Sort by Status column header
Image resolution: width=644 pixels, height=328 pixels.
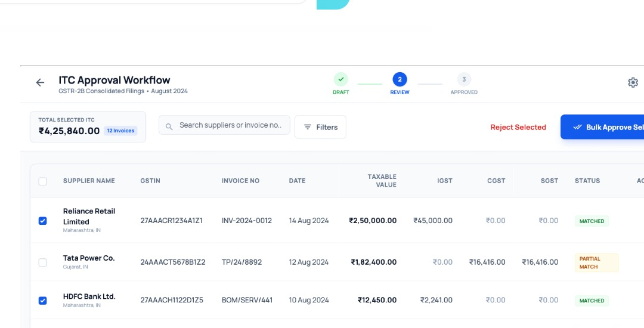point(587,181)
